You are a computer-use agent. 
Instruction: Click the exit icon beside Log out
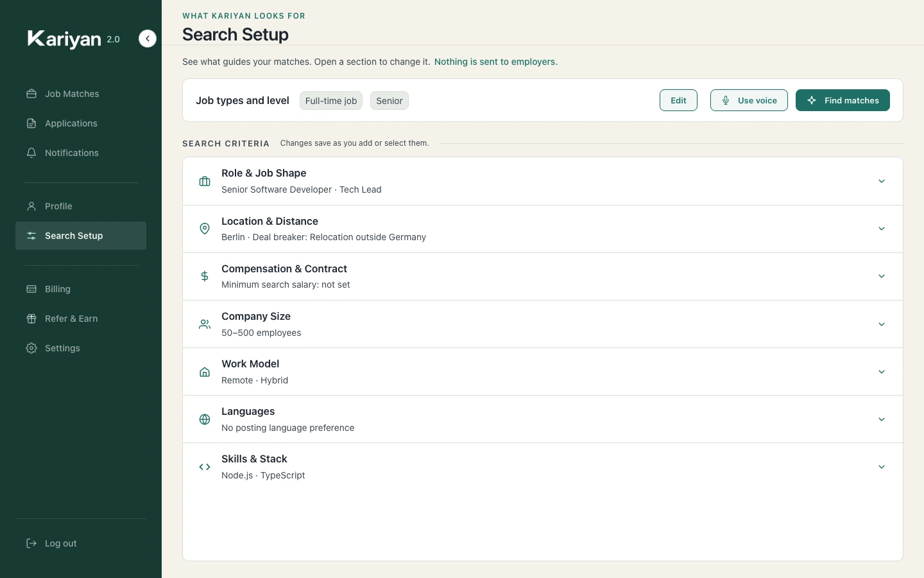pyautogui.click(x=31, y=543)
